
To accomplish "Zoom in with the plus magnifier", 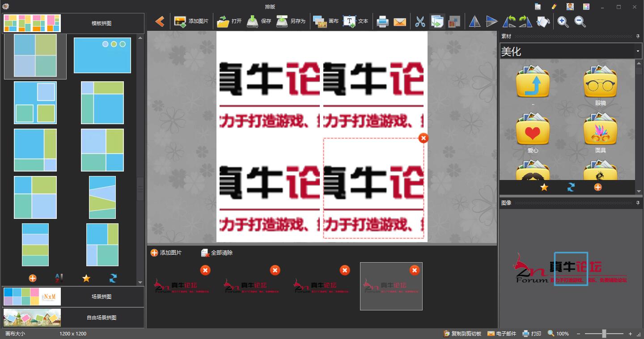I will (563, 21).
